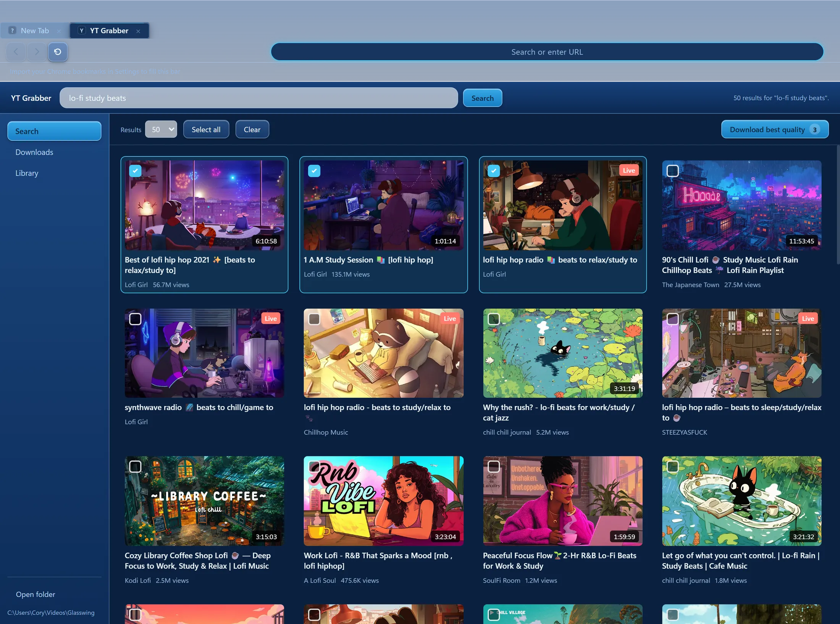Click the browser forward arrow button
This screenshot has width=840, height=624.
37,52
